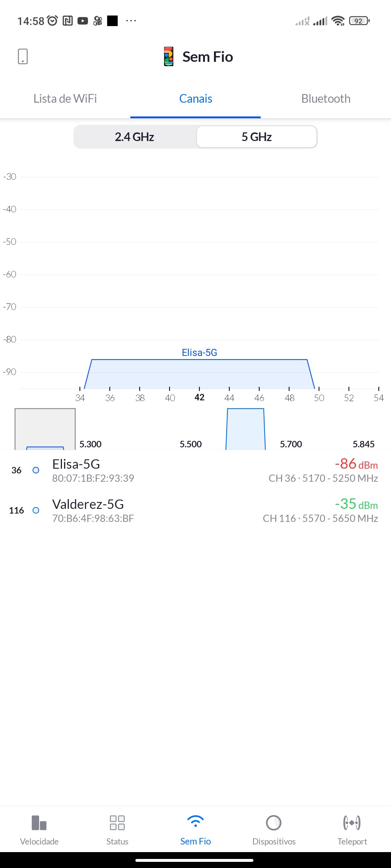Tap the channel 116 block in spectrum overview
391x868 pixels.
[245, 429]
